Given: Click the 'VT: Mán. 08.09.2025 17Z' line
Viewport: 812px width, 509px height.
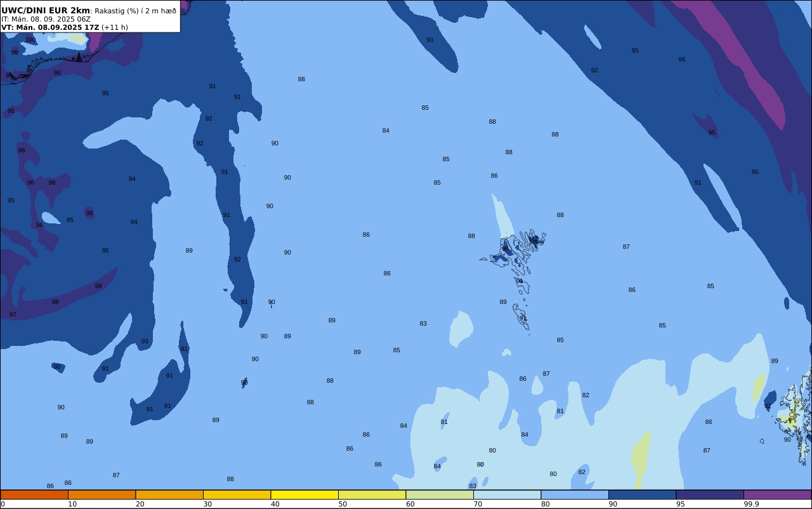Looking at the screenshot, I should pos(50,27).
